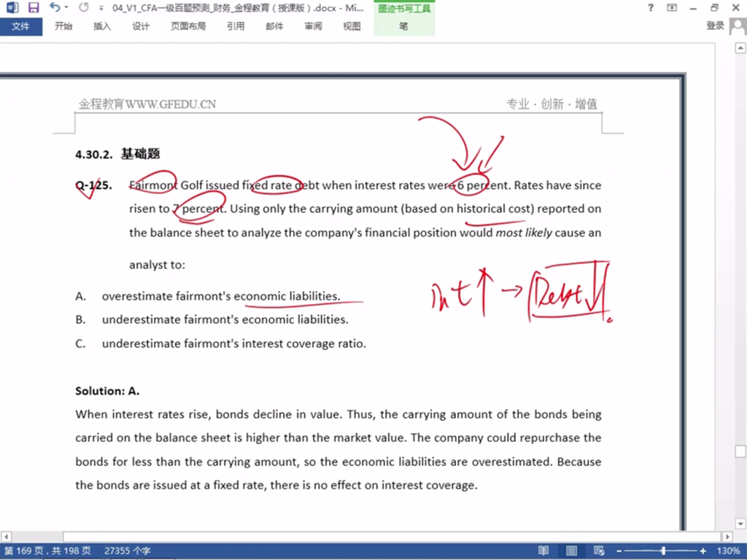Click the Redo repeat icon
This screenshot has width=747, height=560.
pyautogui.click(x=84, y=7)
